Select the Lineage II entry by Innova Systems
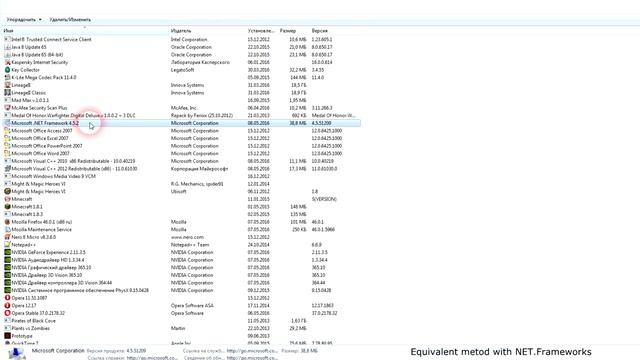The width and height of the screenshot is (640, 360). [181, 85]
